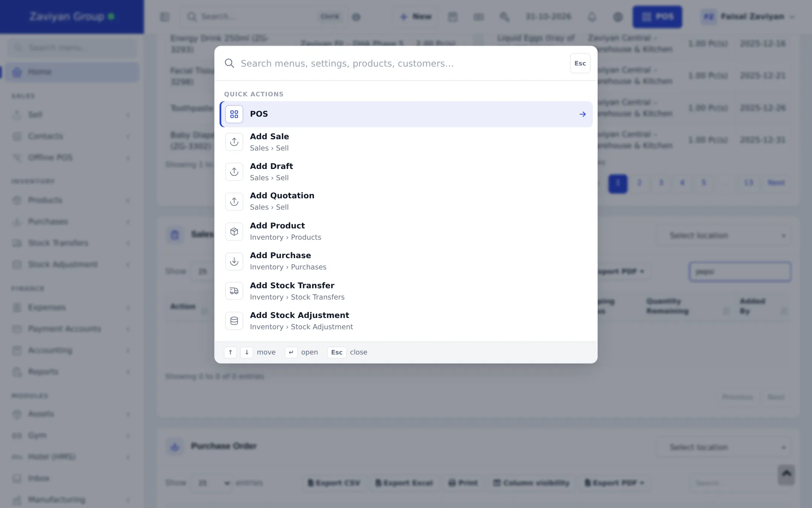Expand the Sell sidebar menu
This screenshot has width=812, height=508.
click(x=72, y=115)
